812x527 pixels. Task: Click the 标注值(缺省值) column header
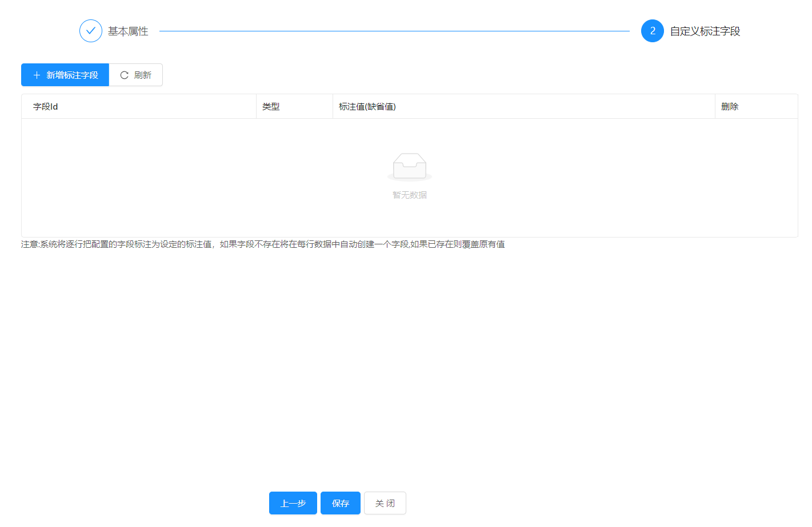click(x=367, y=107)
